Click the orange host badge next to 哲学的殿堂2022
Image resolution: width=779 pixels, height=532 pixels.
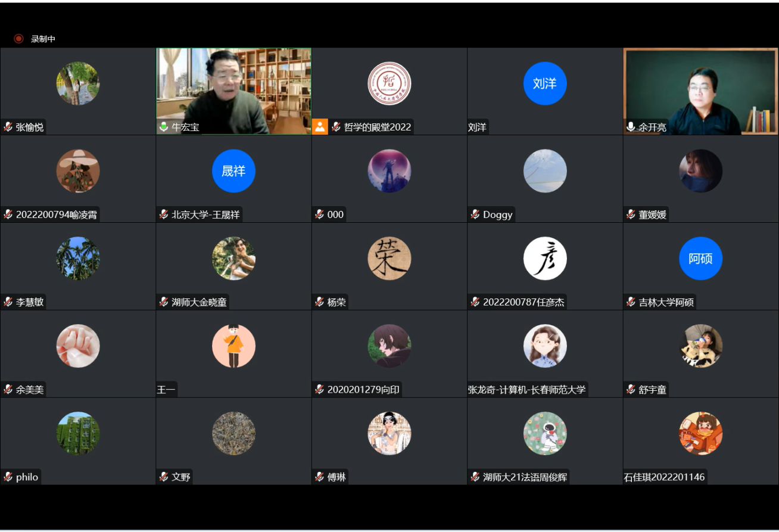(x=320, y=127)
